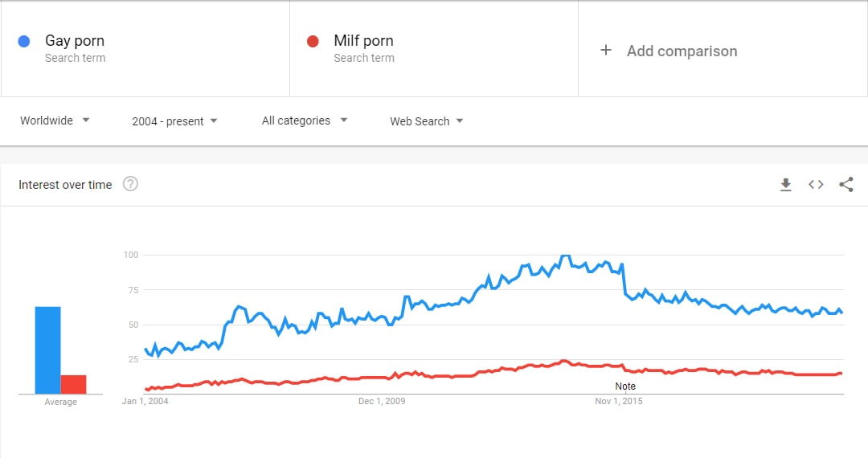Click the red Average bar
This screenshot has height=458, width=868.
(x=74, y=384)
